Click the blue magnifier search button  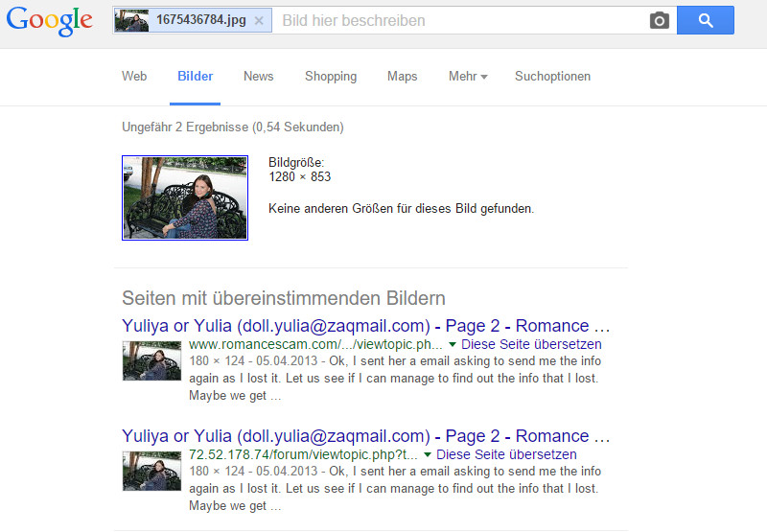[706, 20]
